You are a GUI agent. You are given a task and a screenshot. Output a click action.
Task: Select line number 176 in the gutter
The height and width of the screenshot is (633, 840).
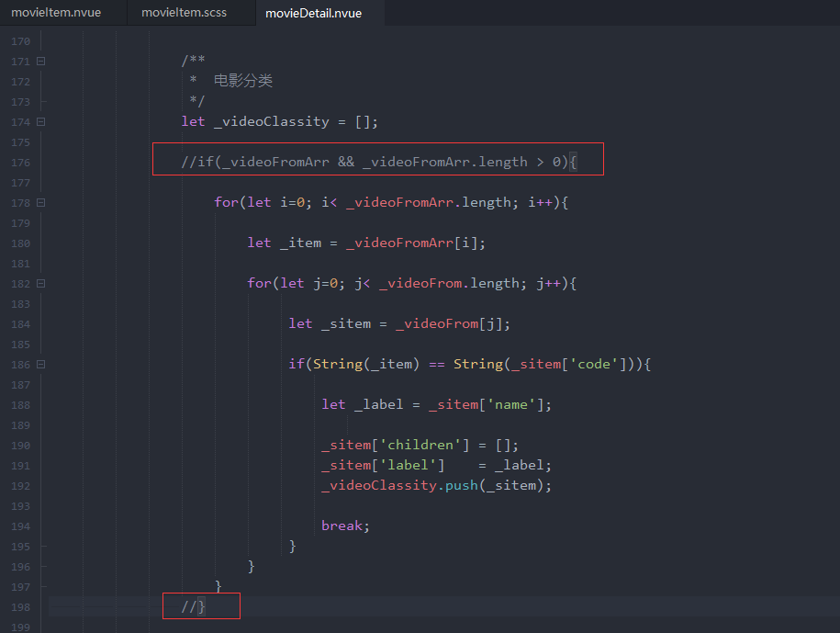[x=20, y=163]
